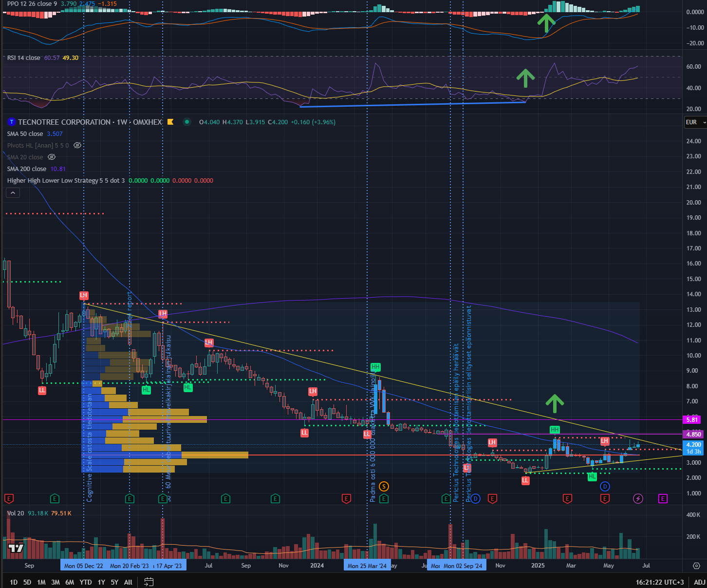Image resolution: width=707 pixels, height=588 pixels.
Task: Click the green market status dot
Action: point(187,122)
